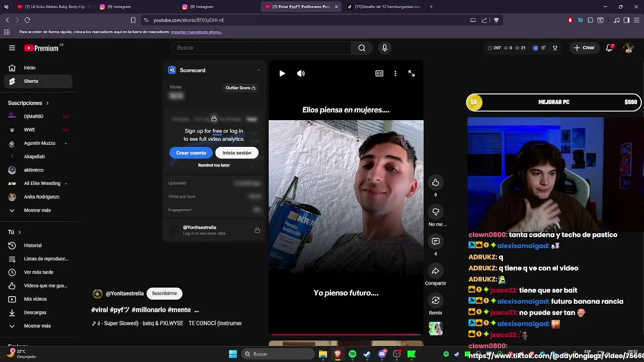Open the browser extensions puzzle icon

coord(590,20)
